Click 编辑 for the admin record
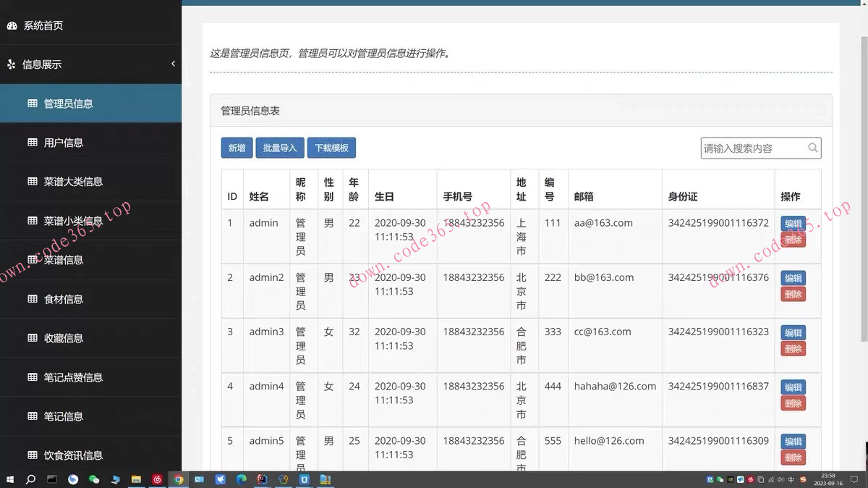 point(793,224)
